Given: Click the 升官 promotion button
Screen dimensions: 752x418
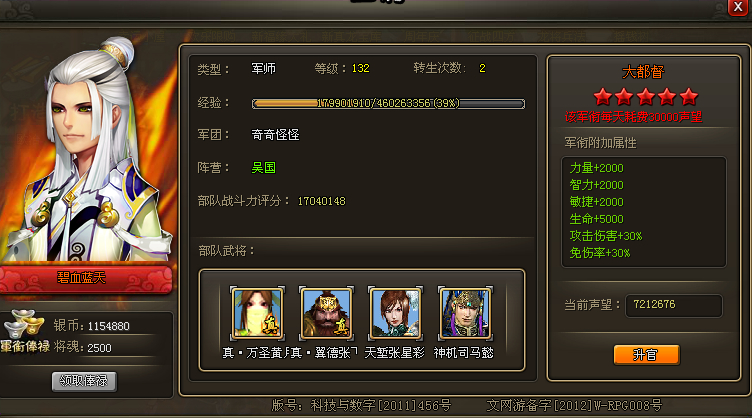Looking at the screenshot, I should pos(646,355).
